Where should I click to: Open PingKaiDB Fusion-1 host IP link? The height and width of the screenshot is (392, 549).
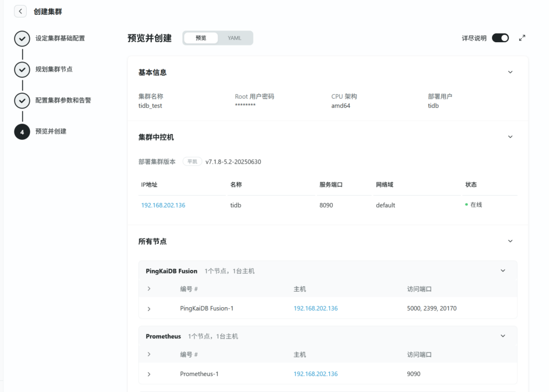[315, 309]
